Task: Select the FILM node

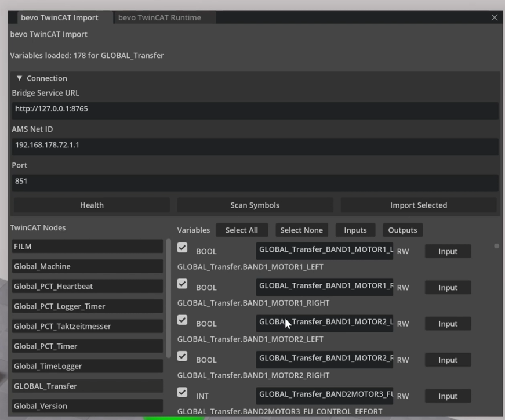Action: click(88, 247)
